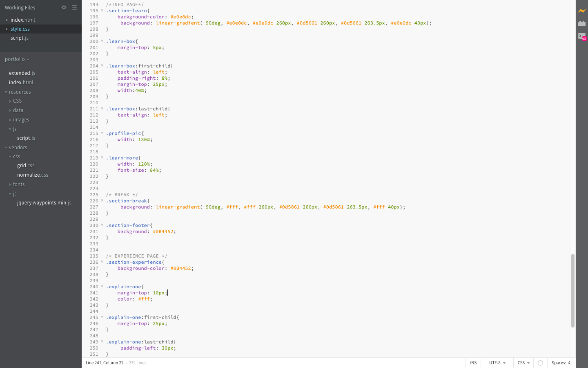Switch to script.js in Working Files
The width and height of the screenshot is (588, 368).
tap(19, 38)
